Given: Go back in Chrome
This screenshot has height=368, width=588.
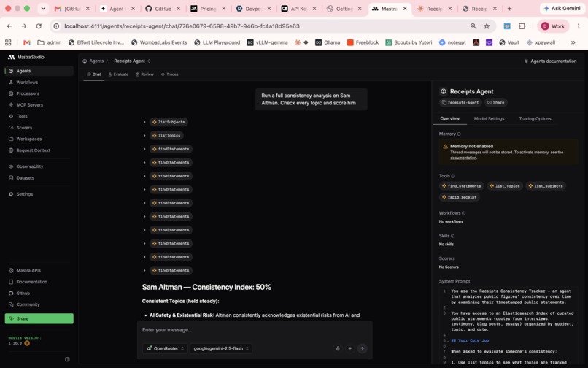Looking at the screenshot, I should 9,26.
